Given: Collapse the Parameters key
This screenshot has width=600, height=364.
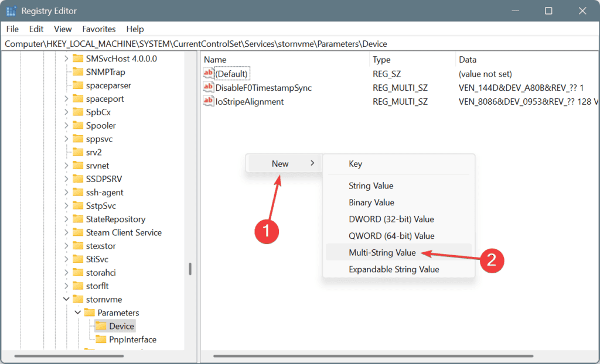Looking at the screenshot, I should point(78,313).
